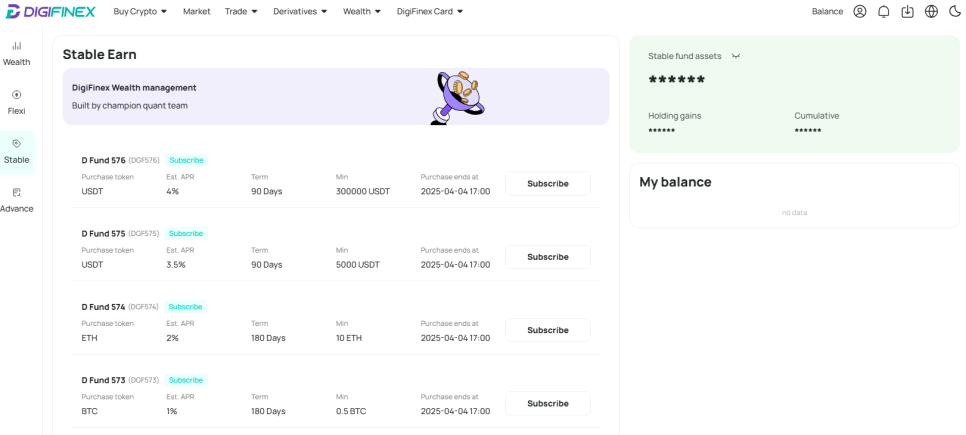Image resolution: width=966 pixels, height=435 pixels.
Task: Subscribe to D Fund 576
Action: click(x=548, y=184)
